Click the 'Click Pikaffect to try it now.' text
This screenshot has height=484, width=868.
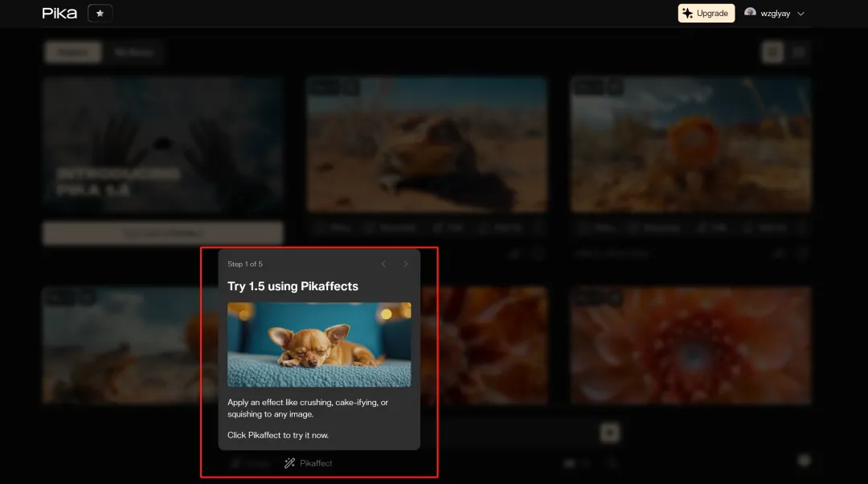point(278,435)
